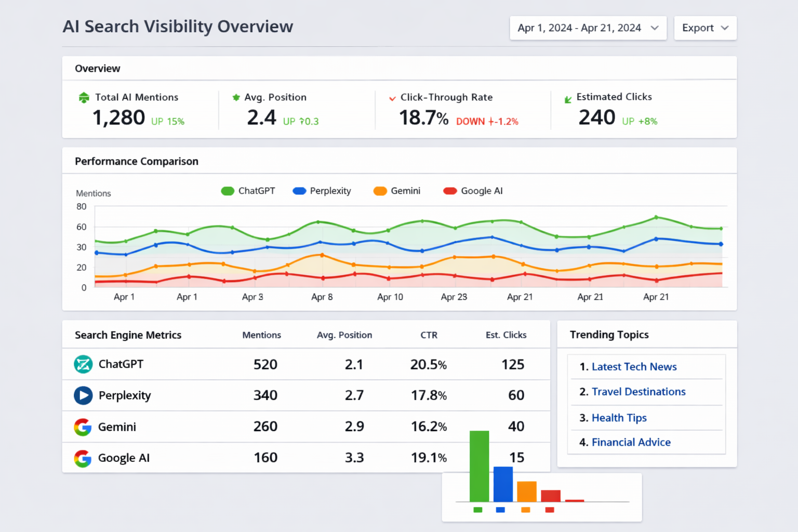Select the Google AI row name
The height and width of the screenshot is (532, 798).
[124, 458]
